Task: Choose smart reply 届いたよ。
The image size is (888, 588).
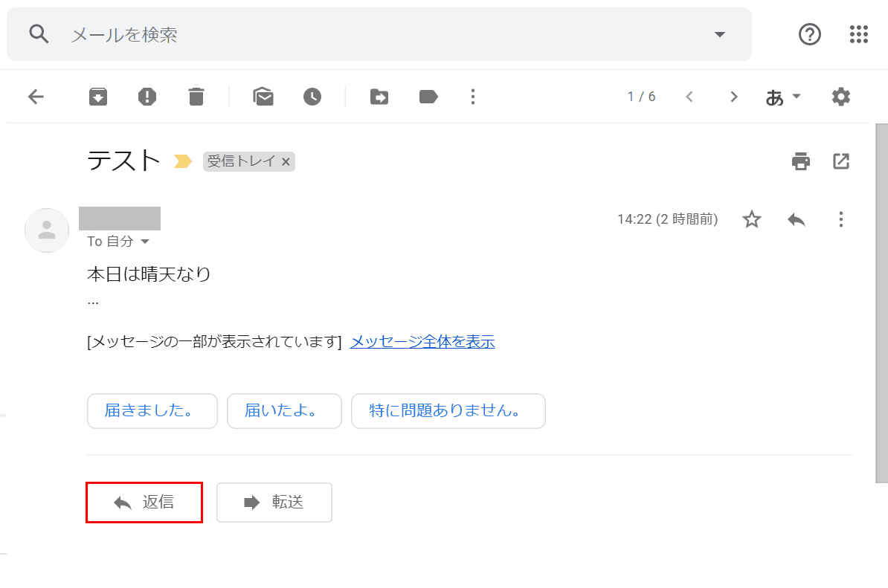Action: tap(284, 411)
